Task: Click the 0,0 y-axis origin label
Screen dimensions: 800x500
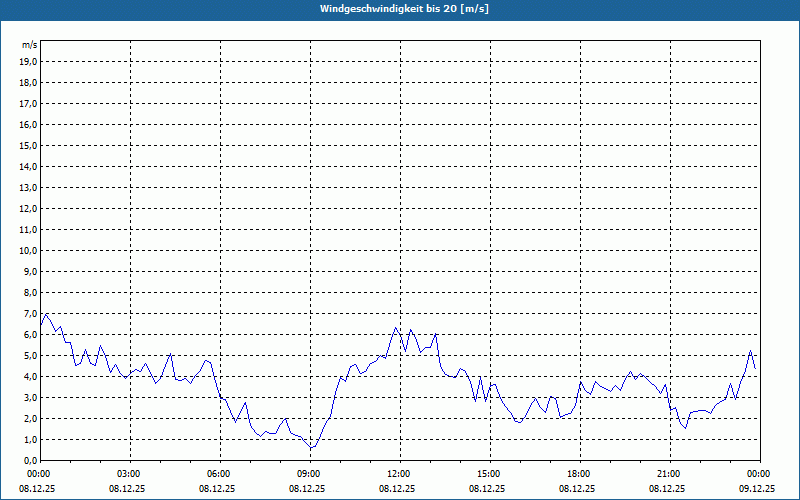Action: [29, 460]
